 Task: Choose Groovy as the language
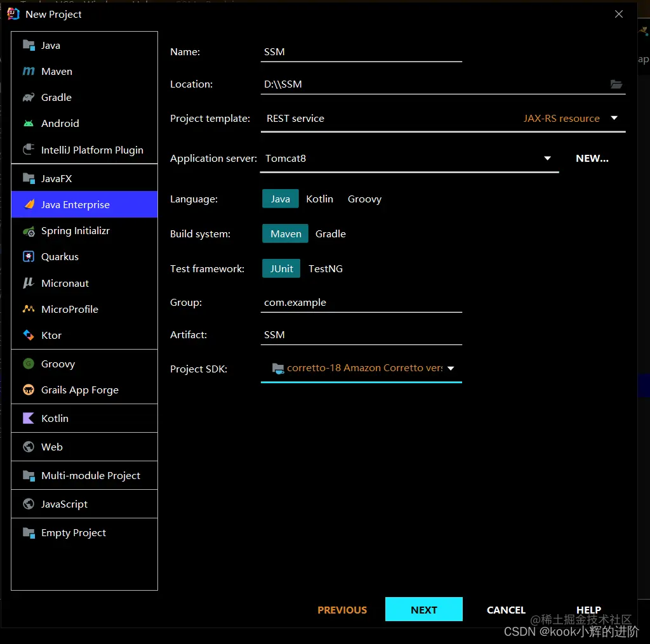coord(364,199)
